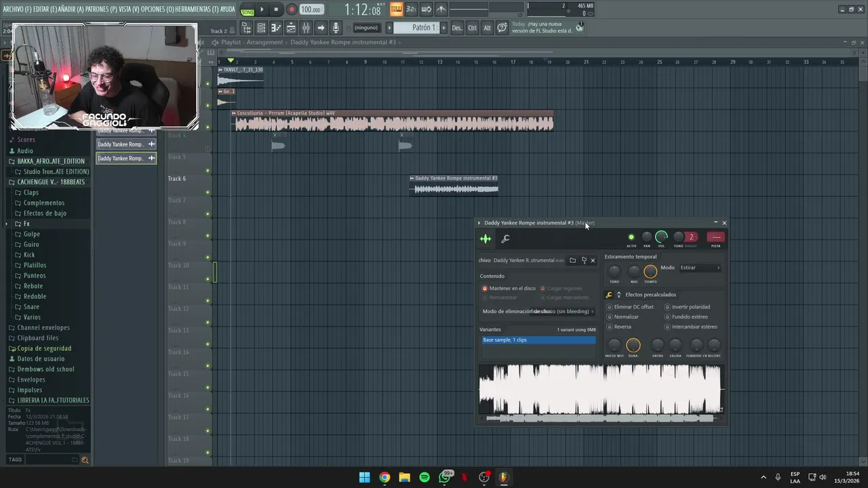Open the OPCIONES menu
This screenshot has width=868, height=488.
pyautogui.click(x=157, y=9)
